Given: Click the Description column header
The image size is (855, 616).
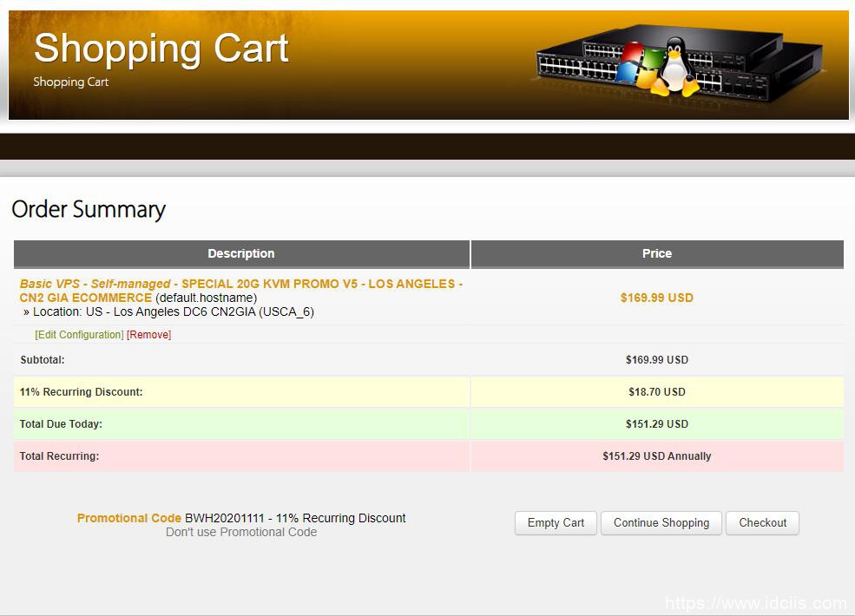Looking at the screenshot, I should click(240, 253).
